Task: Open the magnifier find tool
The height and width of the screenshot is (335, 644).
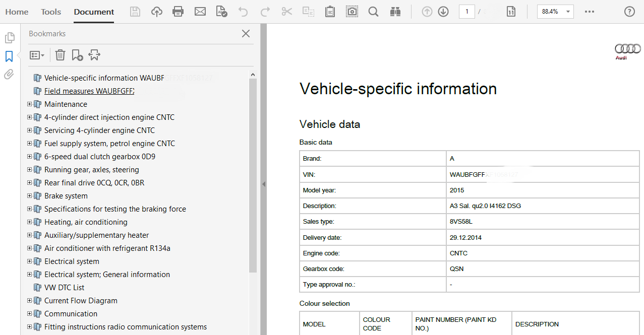Action: tap(373, 12)
